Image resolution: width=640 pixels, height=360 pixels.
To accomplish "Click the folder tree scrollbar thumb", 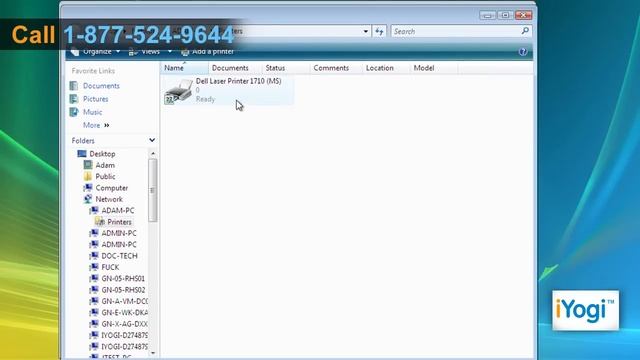I will click(153, 190).
